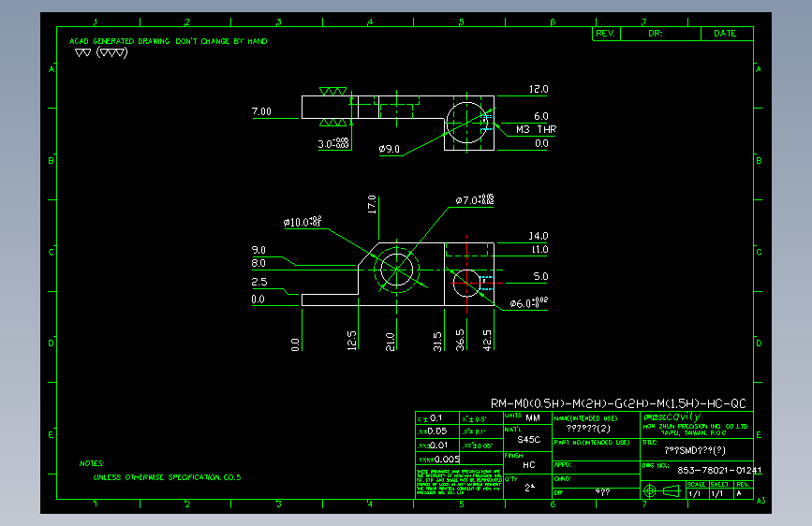Click the 'TAIPEI, TAIWAN, R.O.C' address line

[x=693, y=432]
